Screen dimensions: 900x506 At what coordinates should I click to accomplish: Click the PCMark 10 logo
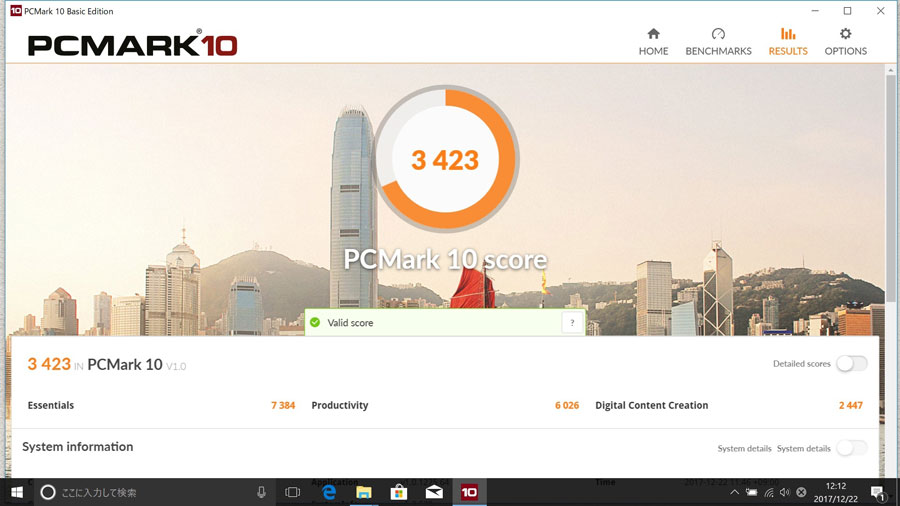pyautogui.click(x=133, y=45)
